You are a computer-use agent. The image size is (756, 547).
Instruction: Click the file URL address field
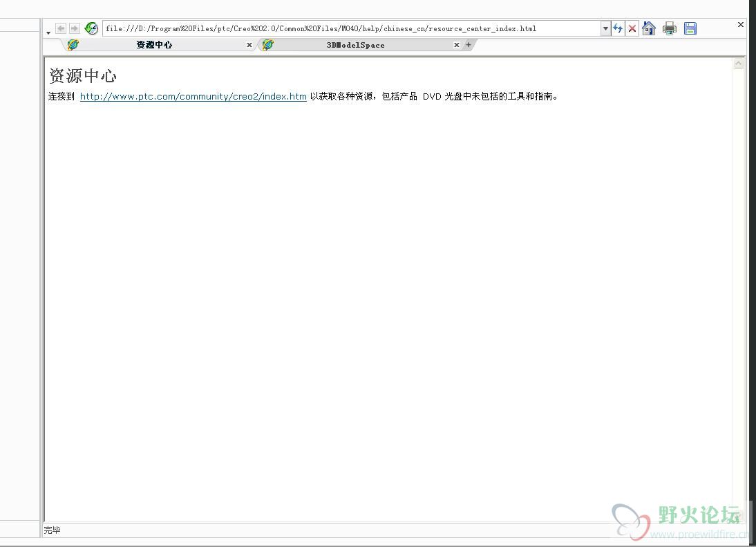352,28
